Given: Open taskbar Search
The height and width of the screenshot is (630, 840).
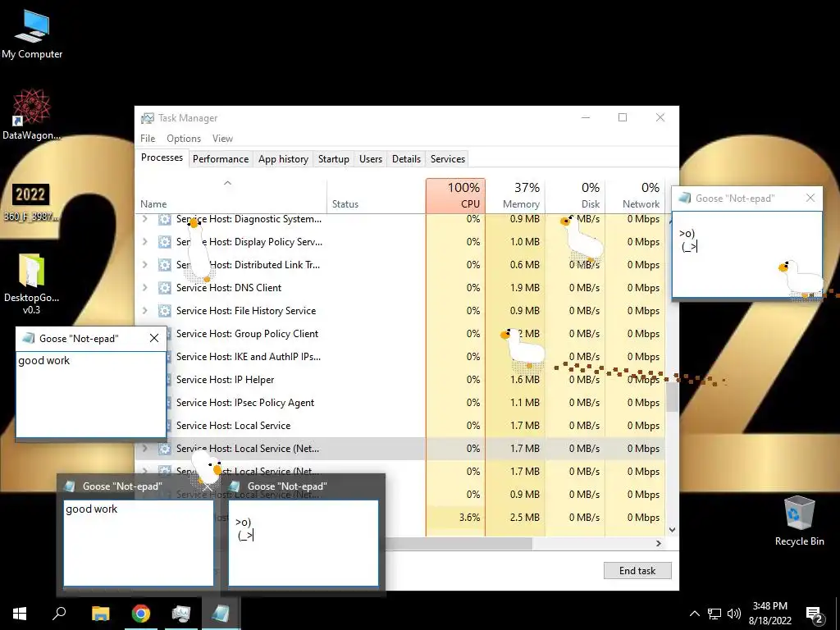Looking at the screenshot, I should 59,614.
